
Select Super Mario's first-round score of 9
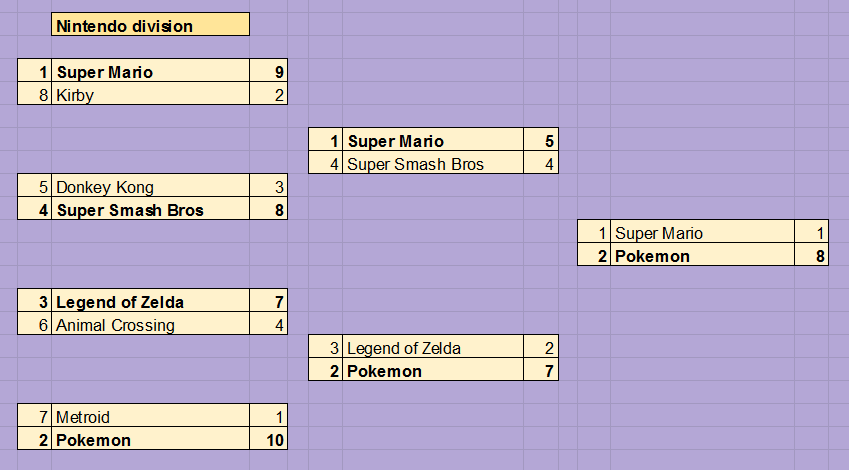[x=269, y=70]
